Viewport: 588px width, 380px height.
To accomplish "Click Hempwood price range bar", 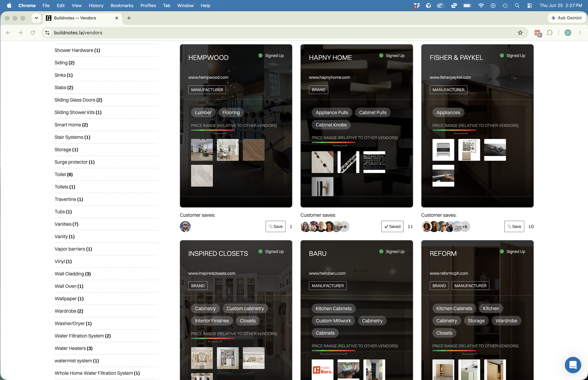I will pyautogui.click(x=212, y=130).
